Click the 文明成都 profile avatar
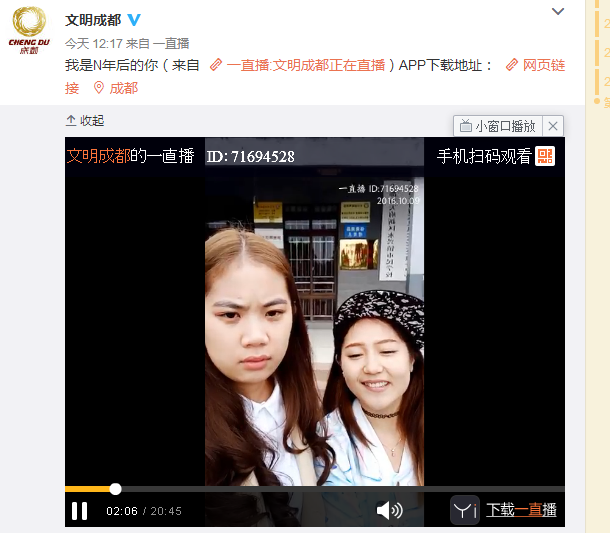 29,30
